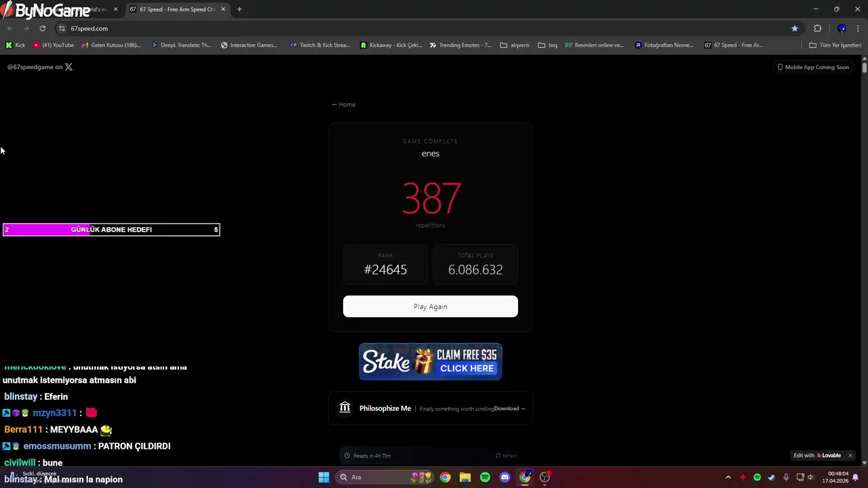Open the (41) YouTube bookmark
868x488 pixels.
[x=54, y=45]
